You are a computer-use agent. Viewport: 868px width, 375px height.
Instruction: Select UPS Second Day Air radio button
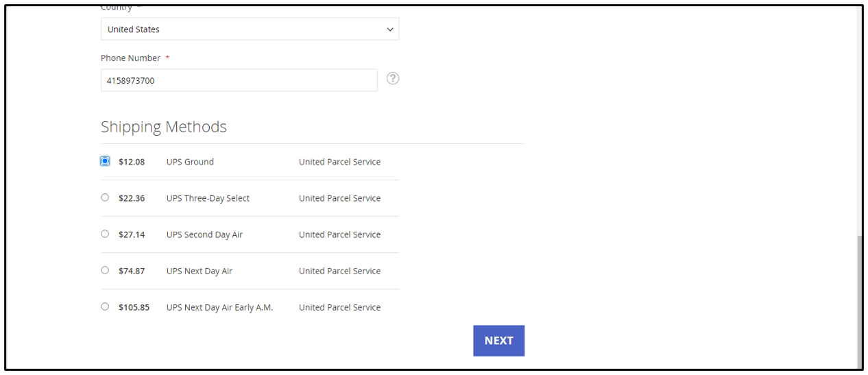click(105, 234)
